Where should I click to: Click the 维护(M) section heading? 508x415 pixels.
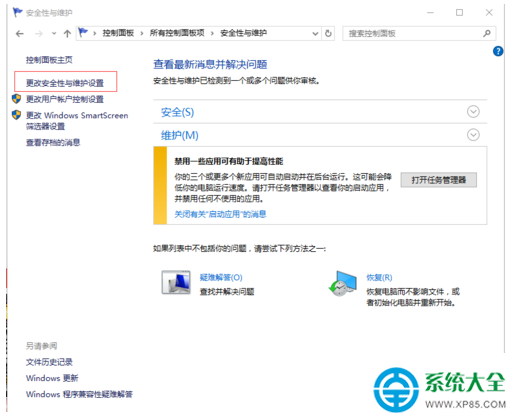click(180, 135)
